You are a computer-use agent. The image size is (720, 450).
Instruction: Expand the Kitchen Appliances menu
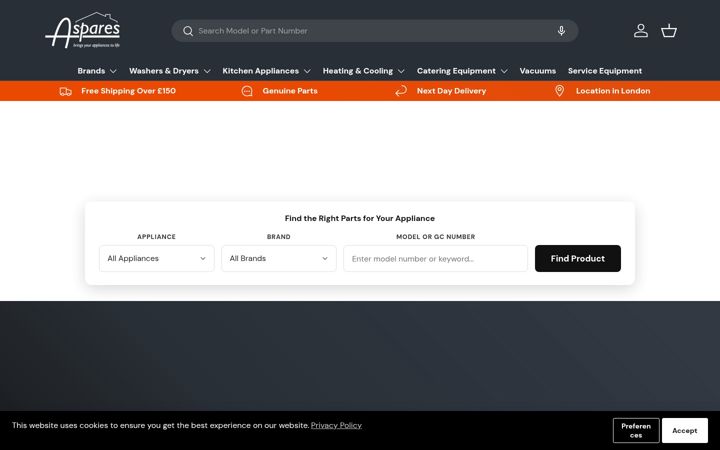tap(266, 71)
